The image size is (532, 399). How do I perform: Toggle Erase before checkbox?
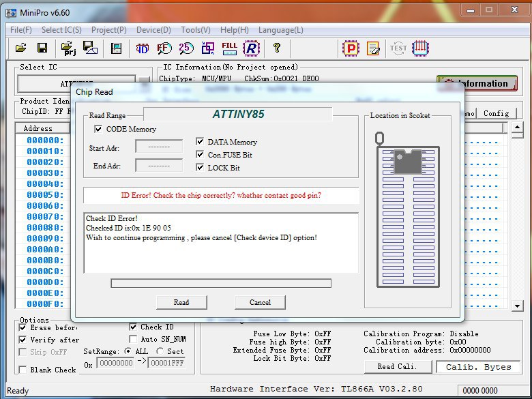(23, 327)
